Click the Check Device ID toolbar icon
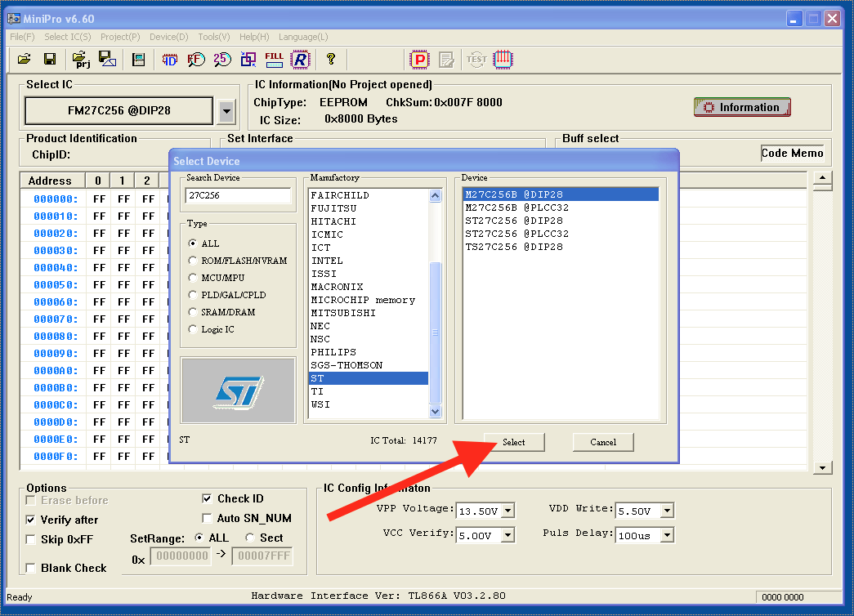The width and height of the screenshot is (854, 616). pos(170,59)
